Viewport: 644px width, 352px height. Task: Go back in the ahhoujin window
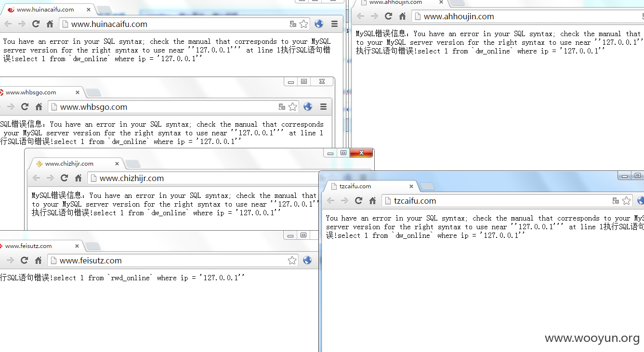point(361,16)
